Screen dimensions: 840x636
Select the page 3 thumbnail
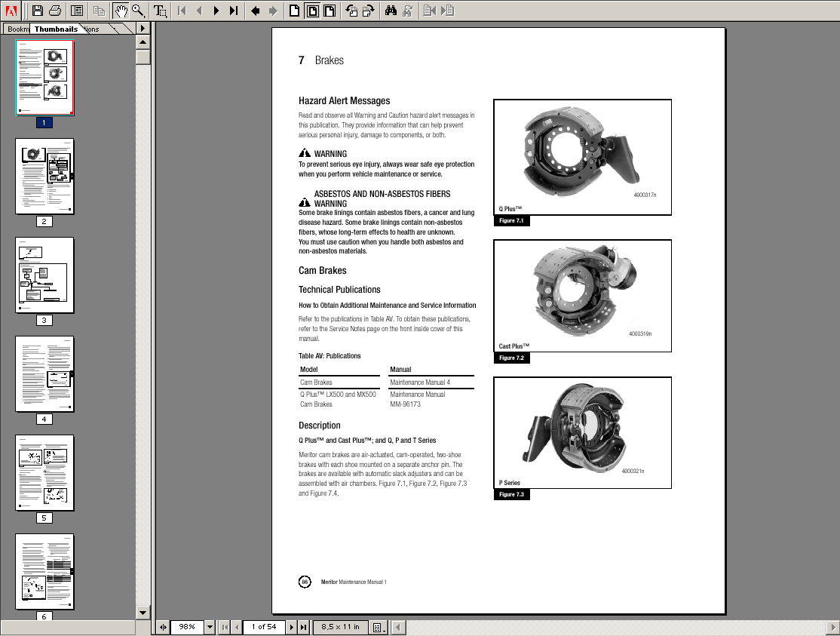(x=44, y=275)
